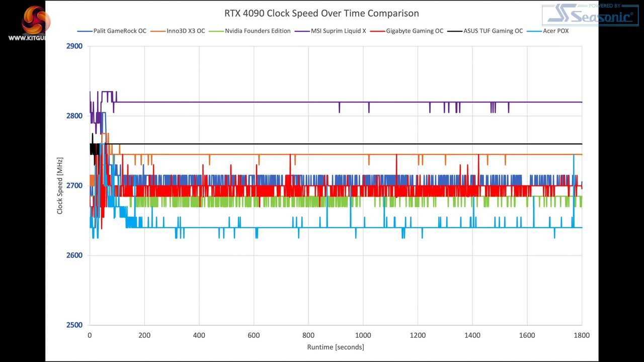
Task: Click the 400 x-axis label
Action: tap(199, 335)
